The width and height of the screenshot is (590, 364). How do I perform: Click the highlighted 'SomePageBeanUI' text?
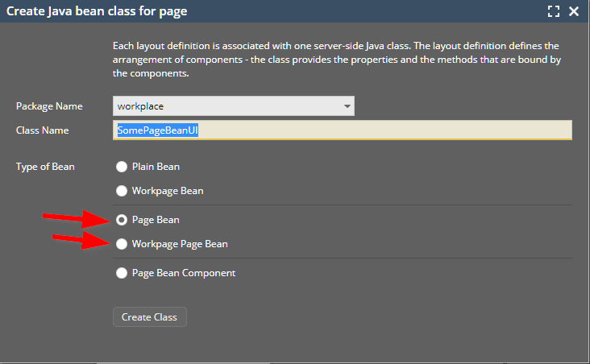pyautogui.click(x=158, y=130)
